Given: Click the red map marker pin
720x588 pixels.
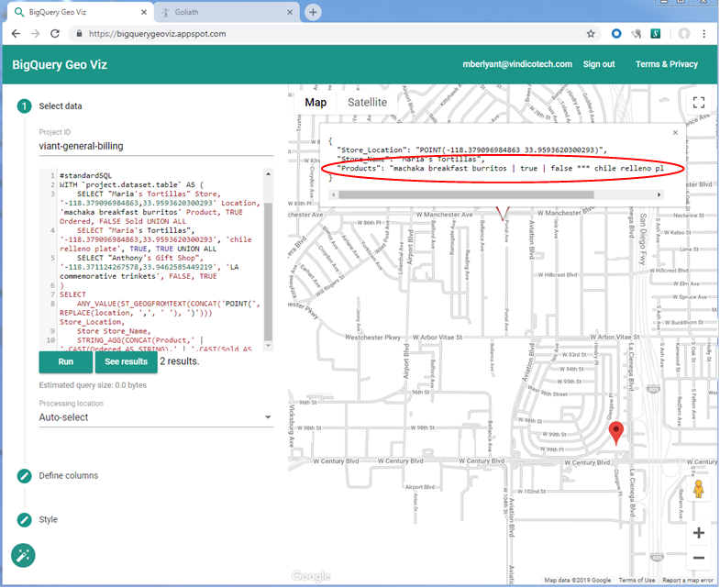Looking at the screenshot, I should click(615, 433).
